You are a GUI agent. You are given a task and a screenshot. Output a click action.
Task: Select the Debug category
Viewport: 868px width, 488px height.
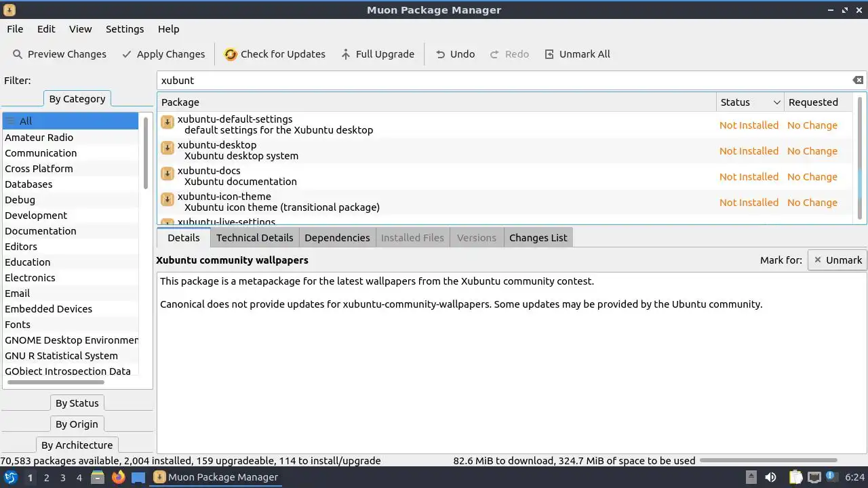(71, 200)
